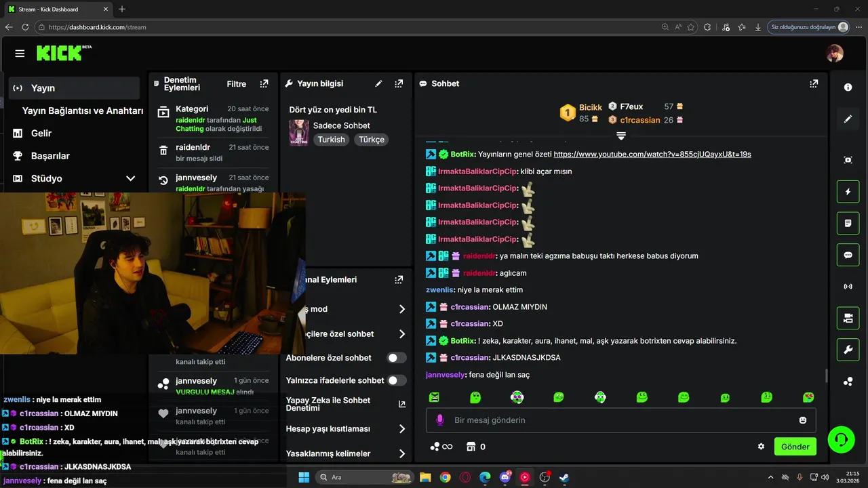
Task: Expand Hesap yaşı kısıtlaması option
Action: tap(402, 429)
